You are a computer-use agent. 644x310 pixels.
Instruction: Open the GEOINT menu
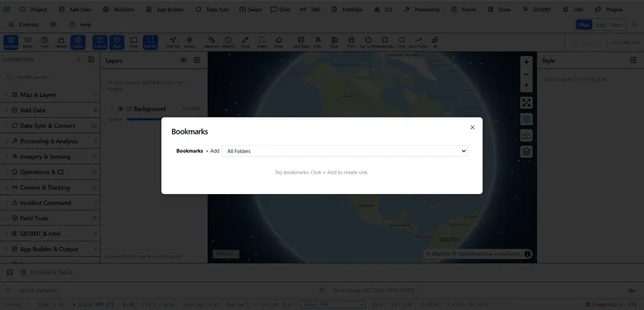click(537, 10)
